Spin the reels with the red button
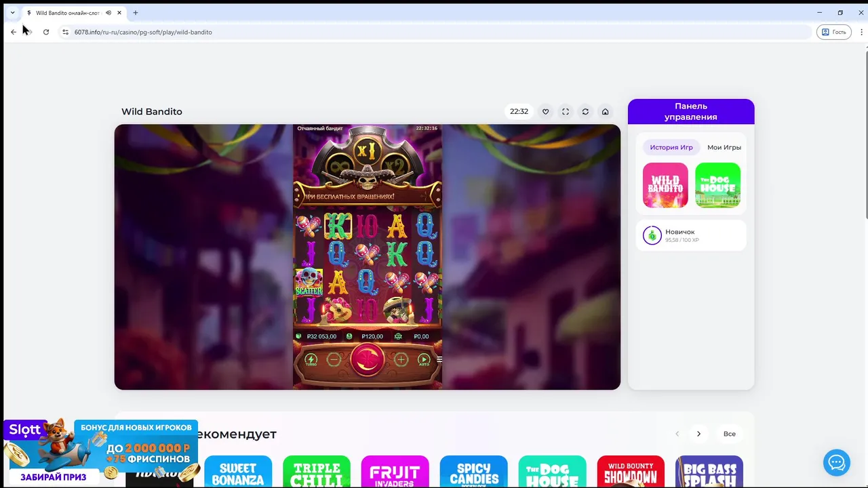 point(368,359)
